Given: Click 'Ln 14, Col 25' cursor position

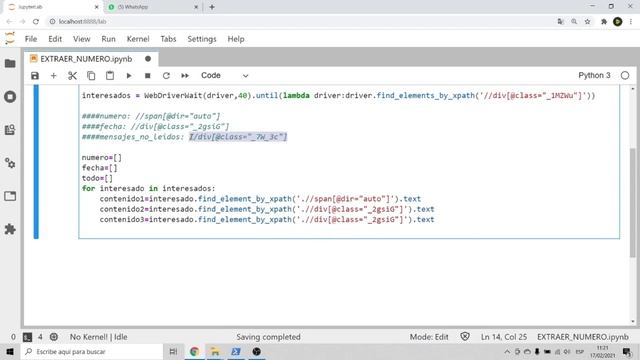Looking at the screenshot, I should (504, 337).
